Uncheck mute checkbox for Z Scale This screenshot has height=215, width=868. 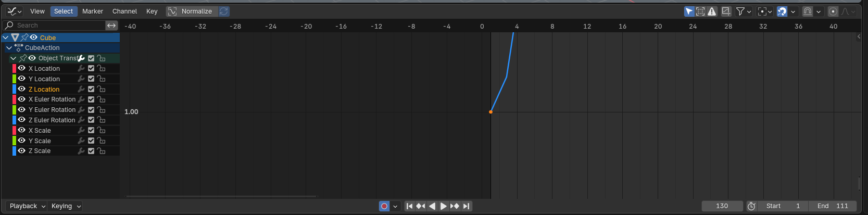tap(91, 151)
